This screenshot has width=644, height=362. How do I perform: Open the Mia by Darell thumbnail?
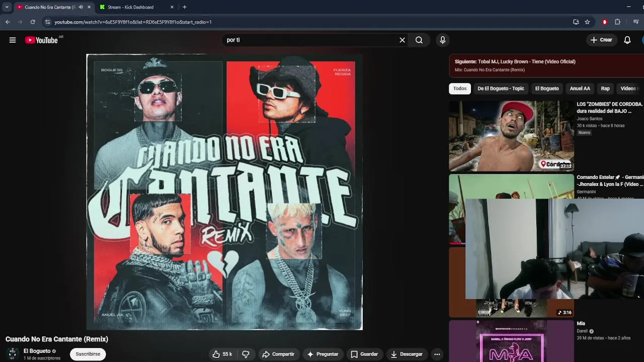pyautogui.click(x=511, y=341)
